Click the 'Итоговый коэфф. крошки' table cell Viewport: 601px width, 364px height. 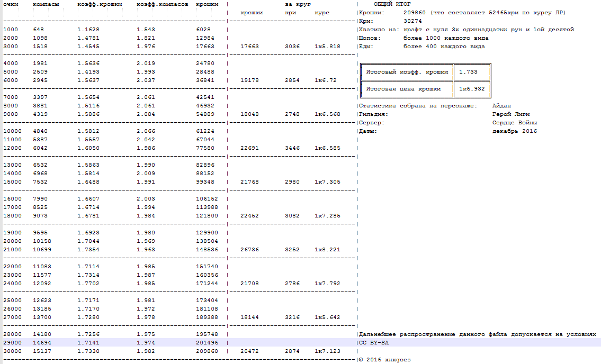point(407,72)
